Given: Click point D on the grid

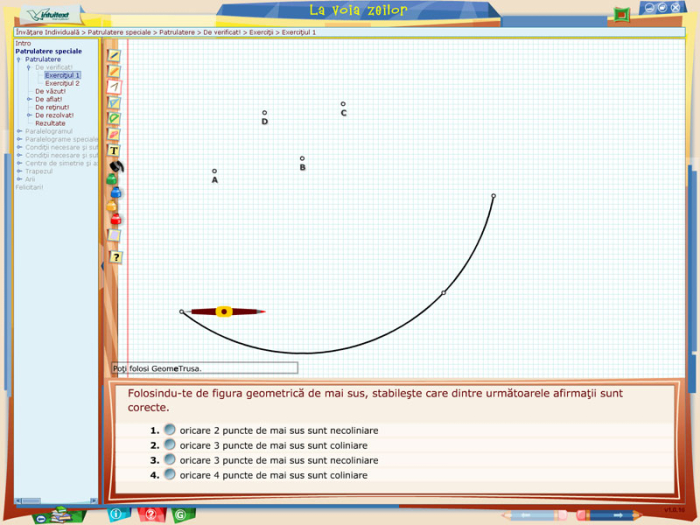Looking at the screenshot, I should [264, 113].
